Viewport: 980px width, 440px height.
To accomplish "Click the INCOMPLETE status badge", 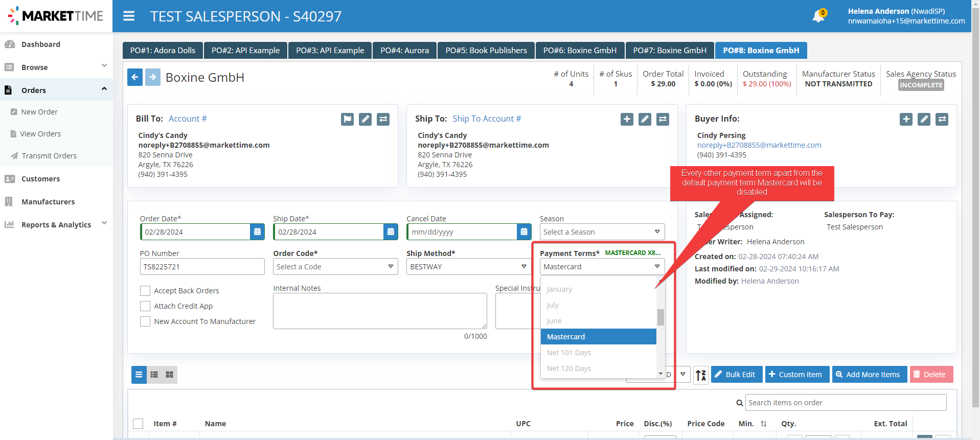I will (x=921, y=85).
